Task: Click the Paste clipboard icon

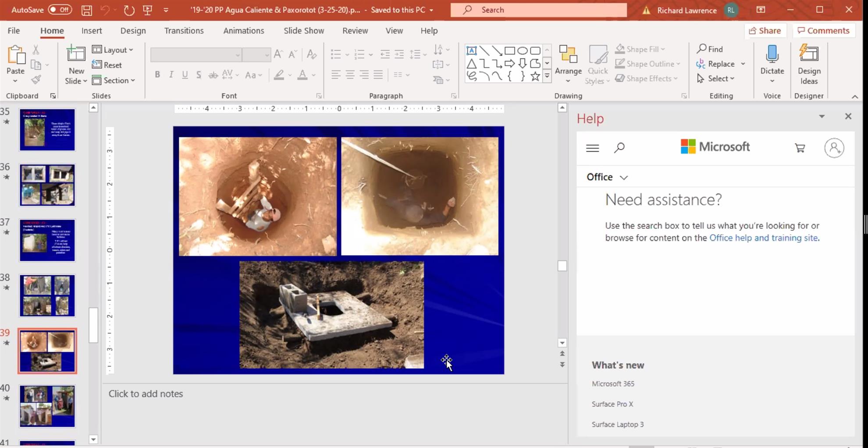Action: [x=16, y=55]
